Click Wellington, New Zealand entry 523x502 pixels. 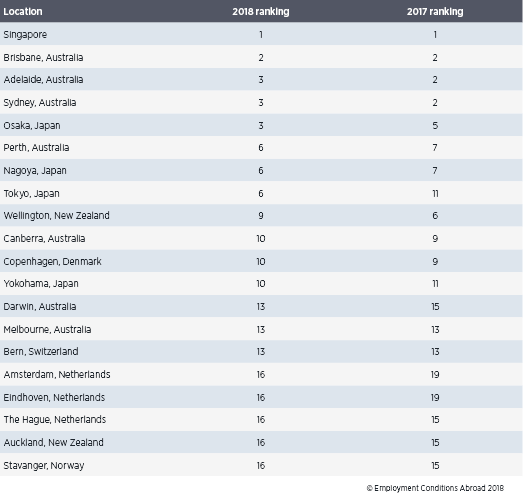[56, 215]
